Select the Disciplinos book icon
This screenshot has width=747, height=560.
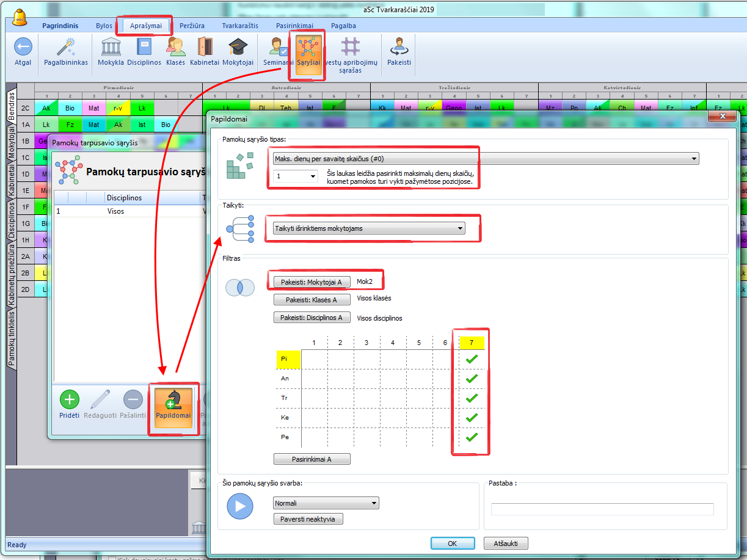144,47
